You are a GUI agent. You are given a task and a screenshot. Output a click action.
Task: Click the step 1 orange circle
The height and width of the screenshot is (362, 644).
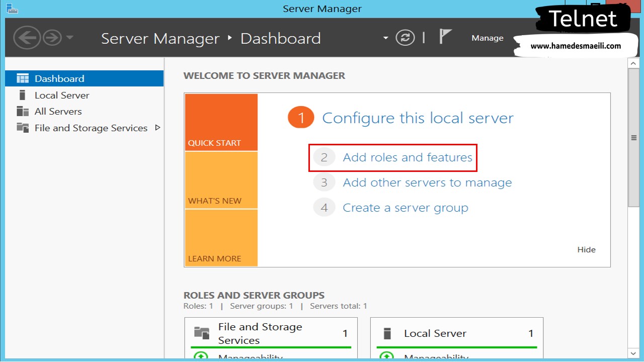tap(301, 118)
